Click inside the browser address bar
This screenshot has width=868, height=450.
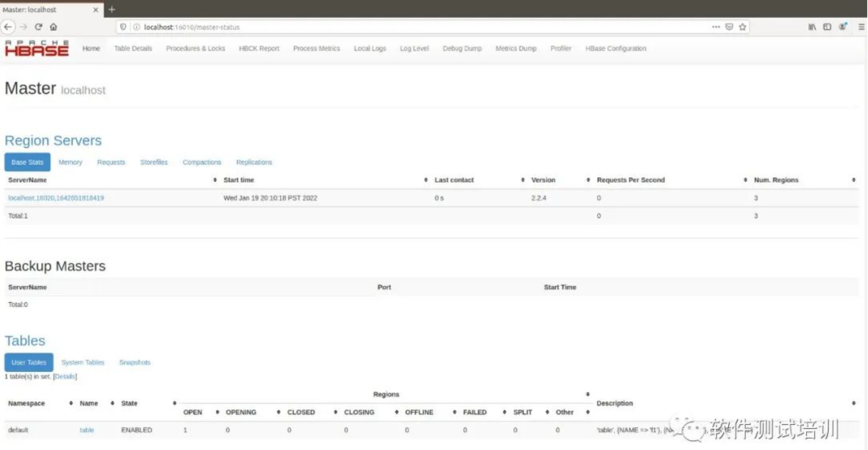coord(272,27)
